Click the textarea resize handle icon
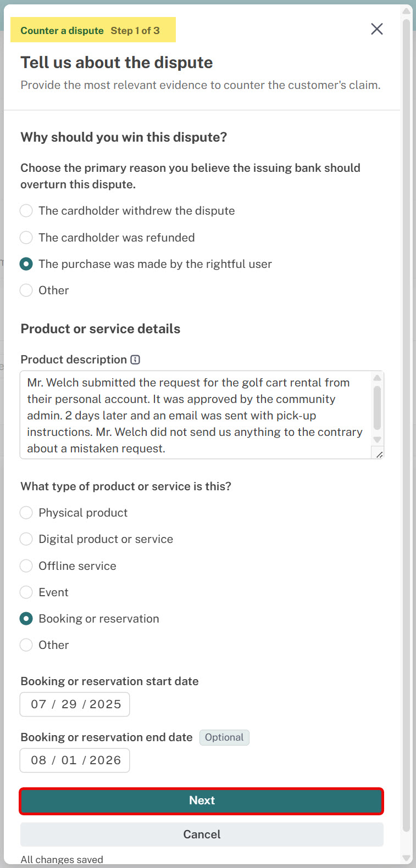 coord(379,453)
